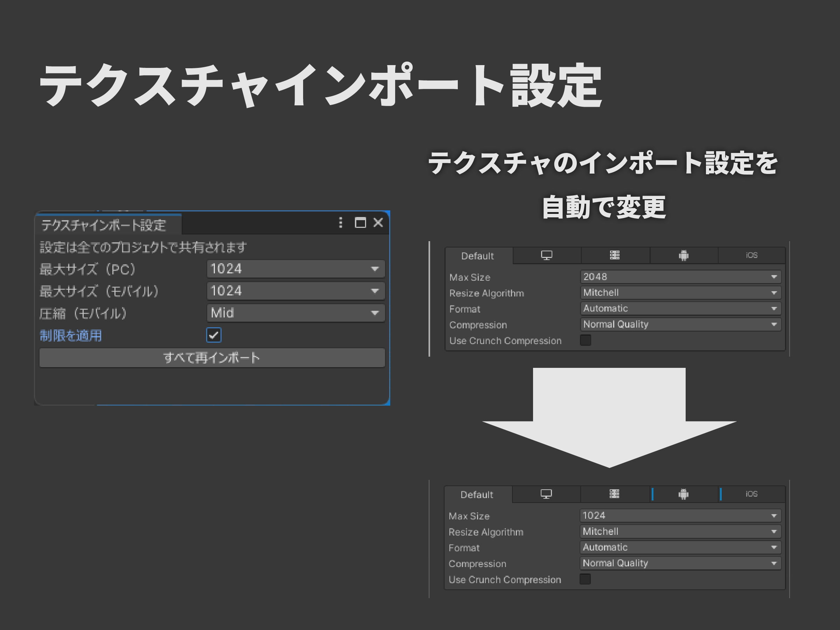The image size is (840, 630).
Task: Select the Android platform tab in the upper panel
Action: point(683,255)
